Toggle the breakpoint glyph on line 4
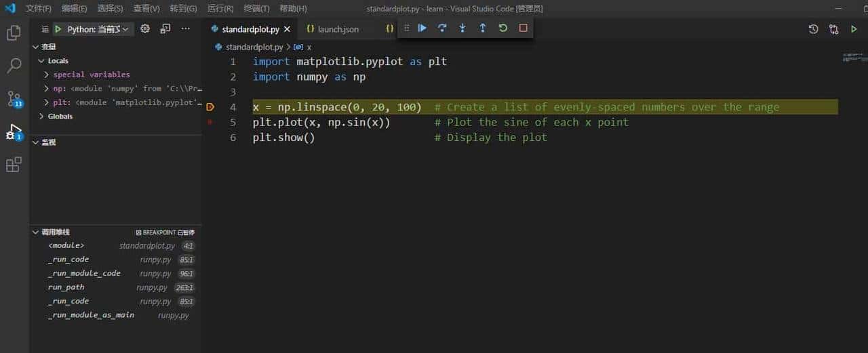Screen dimensions: 868x353 210,107
